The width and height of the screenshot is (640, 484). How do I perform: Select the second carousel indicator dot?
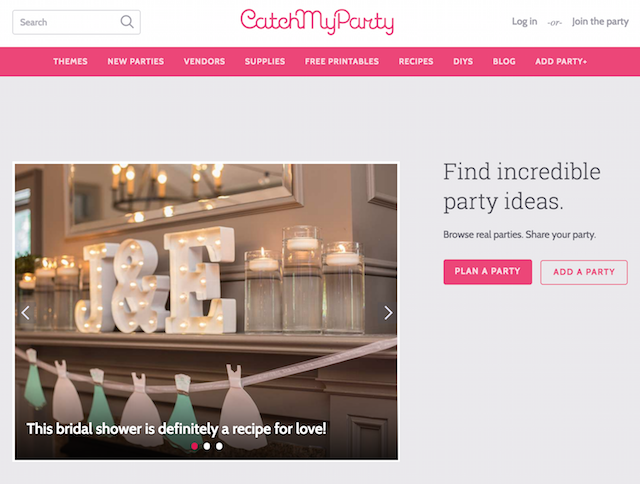click(x=207, y=446)
